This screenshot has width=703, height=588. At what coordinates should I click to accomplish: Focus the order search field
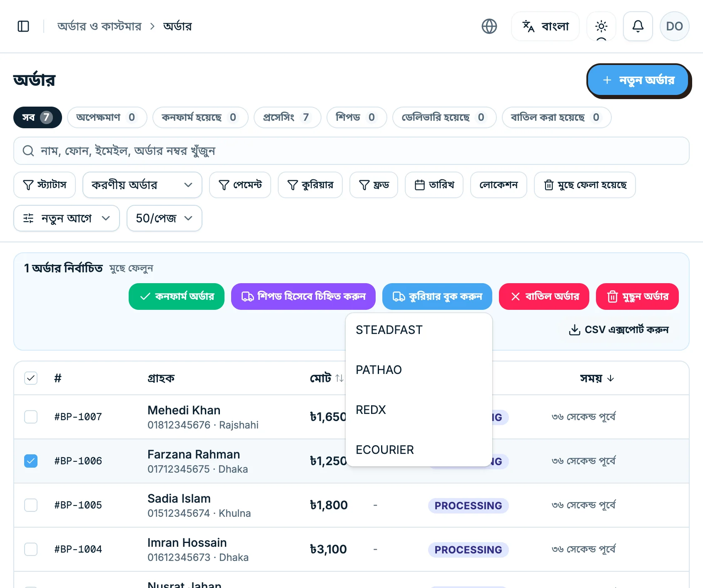pyautogui.click(x=351, y=151)
